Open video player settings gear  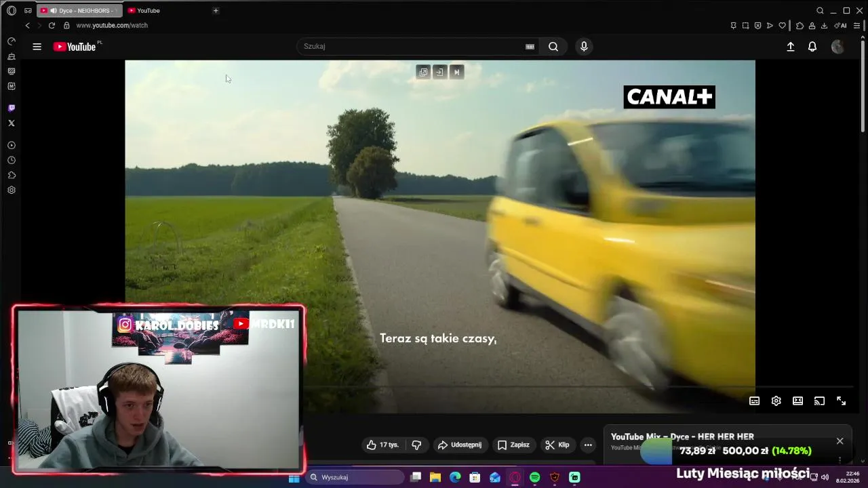776,401
